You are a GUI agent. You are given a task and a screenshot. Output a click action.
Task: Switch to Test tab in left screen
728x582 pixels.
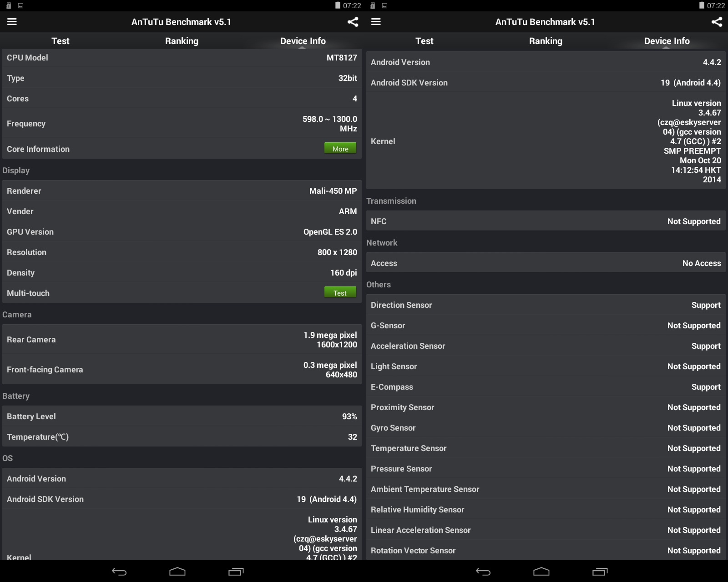[x=61, y=41]
